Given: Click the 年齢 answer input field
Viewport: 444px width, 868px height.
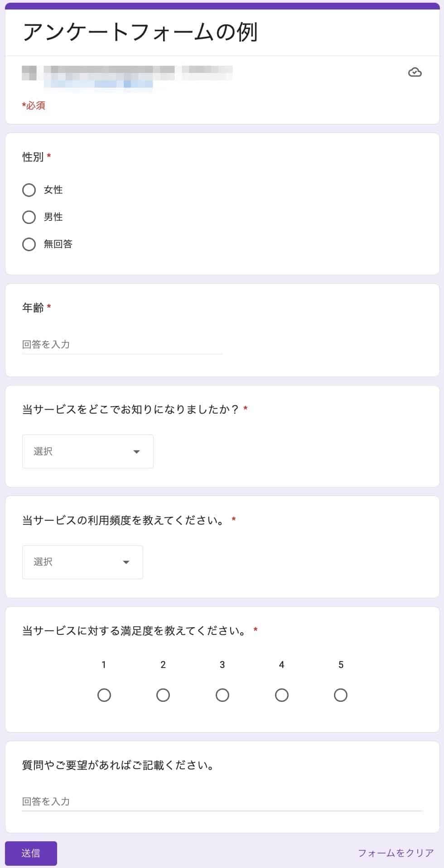Looking at the screenshot, I should click(122, 344).
